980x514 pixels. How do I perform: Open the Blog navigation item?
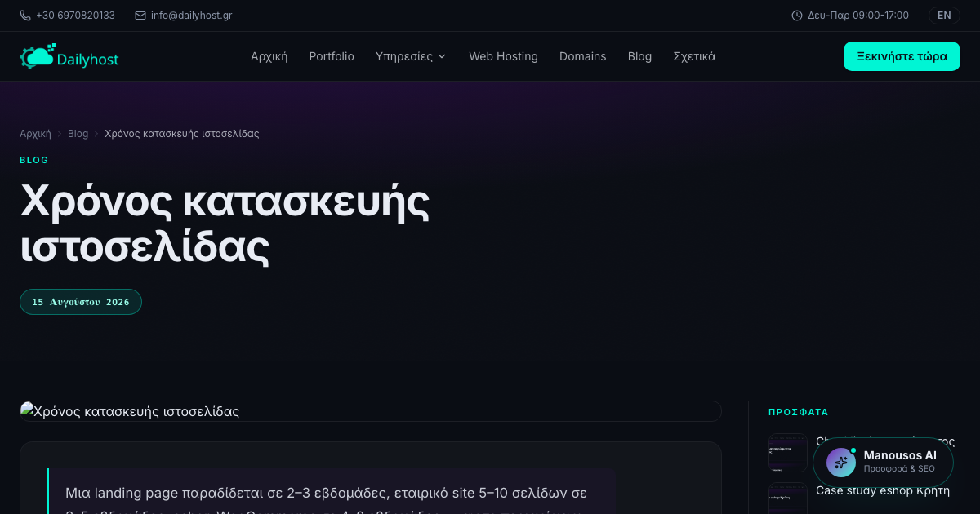click(639, 56)
